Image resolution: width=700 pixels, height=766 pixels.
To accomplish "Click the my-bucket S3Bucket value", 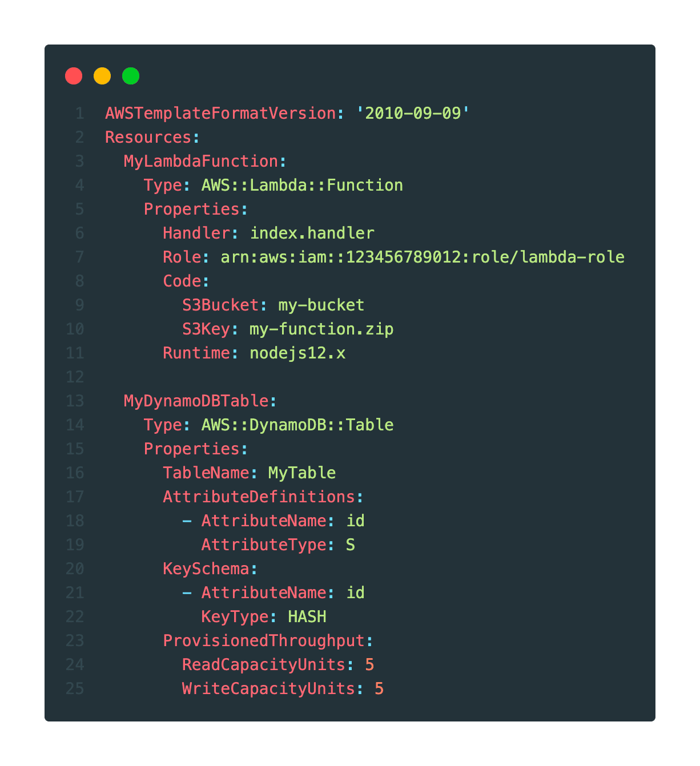I will pyautogui.click(x=321, y=305).
